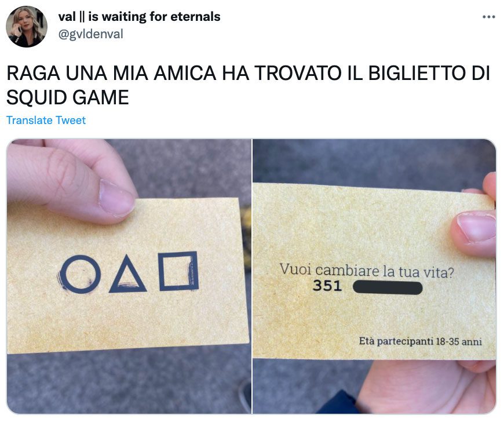Click the Translate Tweet link

point(46,120)
